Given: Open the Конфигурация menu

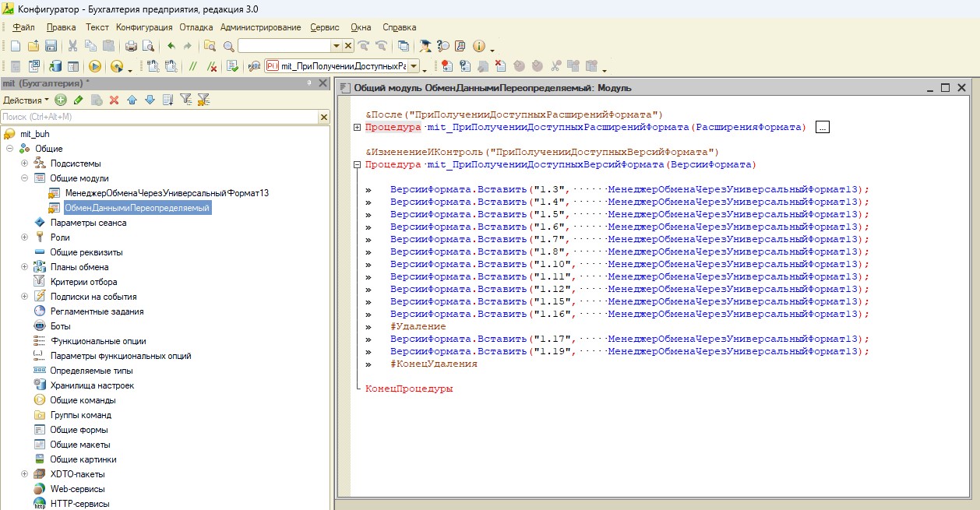Looking at the screenshot, I should click(144, 27).
